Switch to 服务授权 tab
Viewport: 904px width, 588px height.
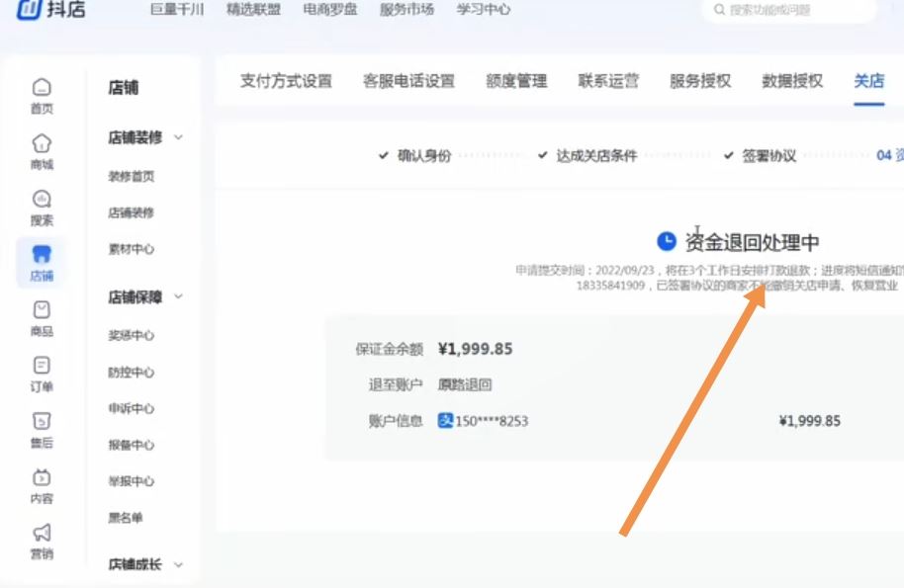[700, 81]
